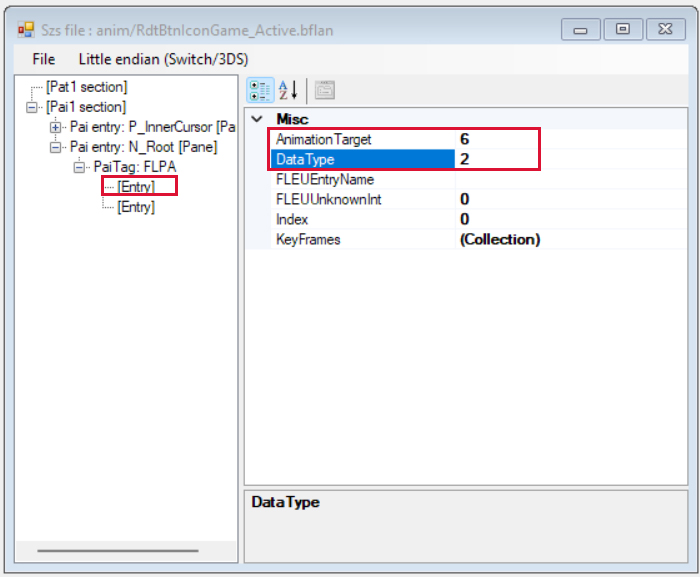Collapse the Misc category
The width and height of the screenshot is (700, 577).
pyautogui.click(x=257, y=119)
